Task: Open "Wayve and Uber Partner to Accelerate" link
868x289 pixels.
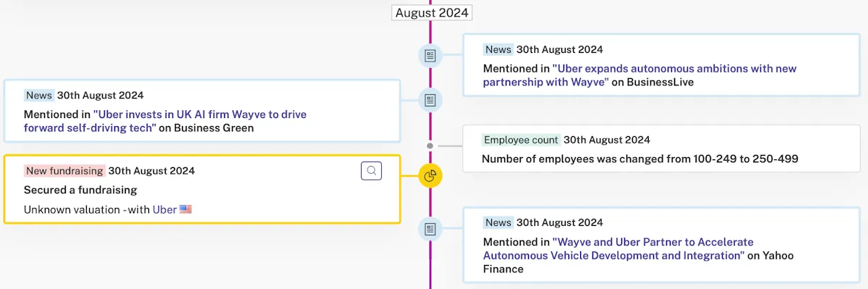Action: pos(618,248)
